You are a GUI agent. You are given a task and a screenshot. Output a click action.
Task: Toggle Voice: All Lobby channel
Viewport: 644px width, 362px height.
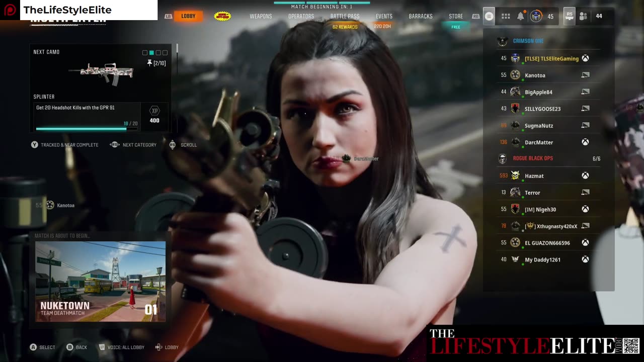[x=122, y=347]
